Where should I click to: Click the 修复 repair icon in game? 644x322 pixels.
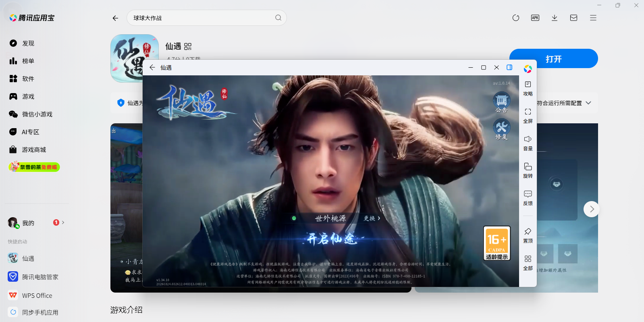coord(501,129)
